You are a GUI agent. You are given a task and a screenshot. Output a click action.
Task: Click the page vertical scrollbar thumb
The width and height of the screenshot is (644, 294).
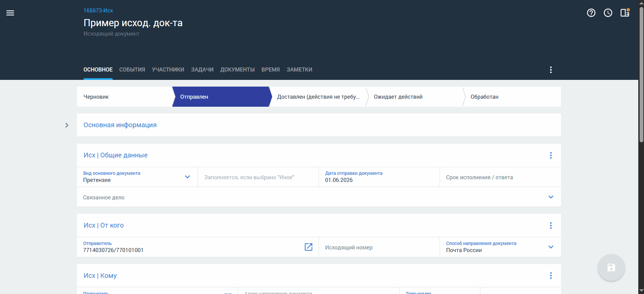tap(641, 74)
